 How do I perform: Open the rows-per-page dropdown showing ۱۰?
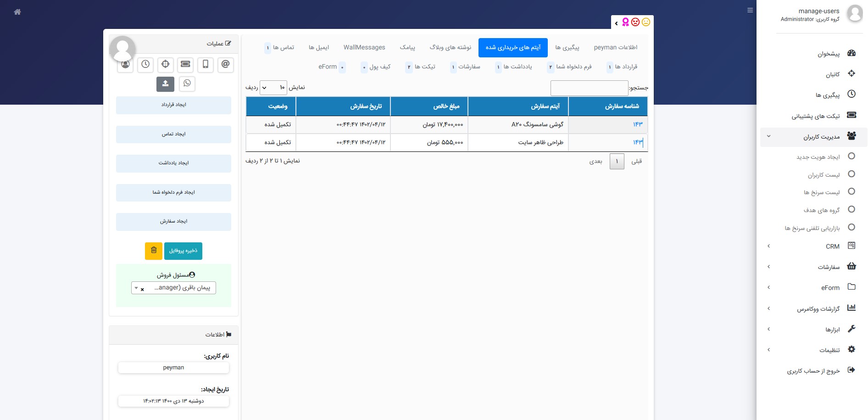tap(273, 88)
